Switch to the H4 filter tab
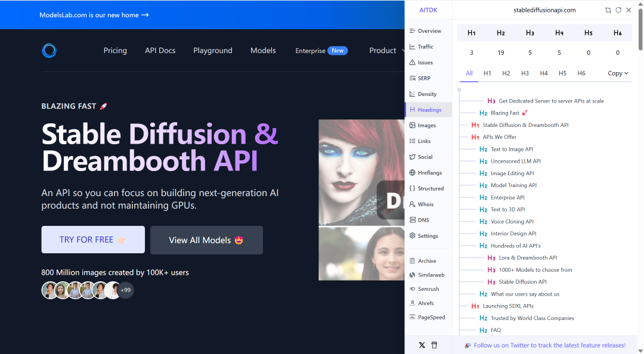This screenshot has height=354, width=644. (x=544, y=73)
